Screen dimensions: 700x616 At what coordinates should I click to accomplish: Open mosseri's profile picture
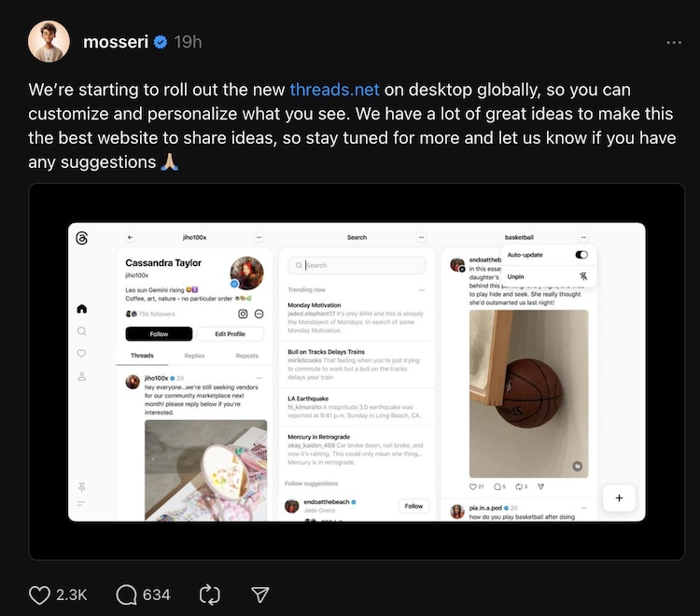click(49, 42)
